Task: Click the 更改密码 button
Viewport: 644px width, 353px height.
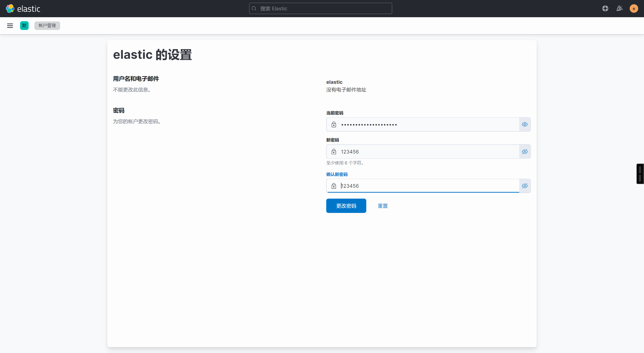Action: tap(346, 206)
